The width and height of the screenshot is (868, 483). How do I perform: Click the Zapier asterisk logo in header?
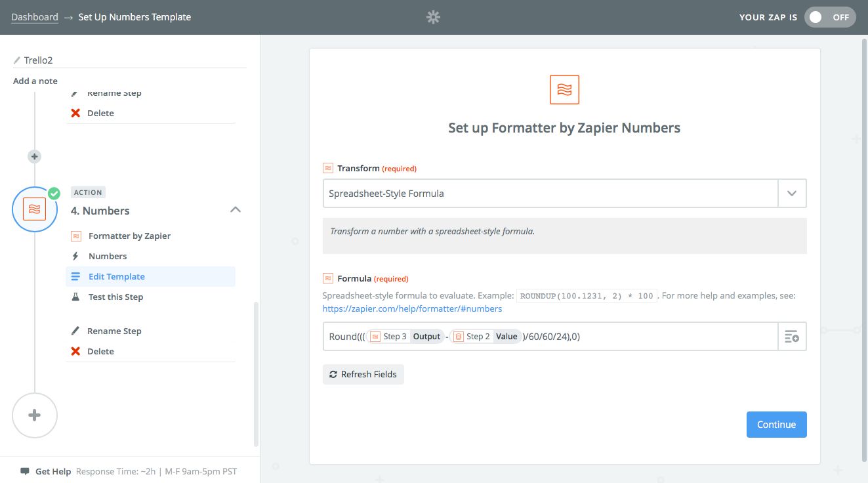pyautogui.click(x=433, y=17)
